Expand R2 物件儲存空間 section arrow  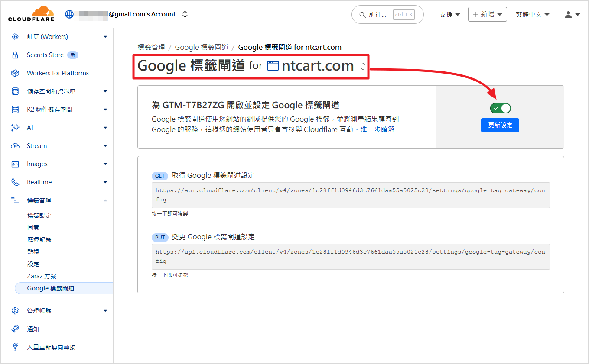105,110
